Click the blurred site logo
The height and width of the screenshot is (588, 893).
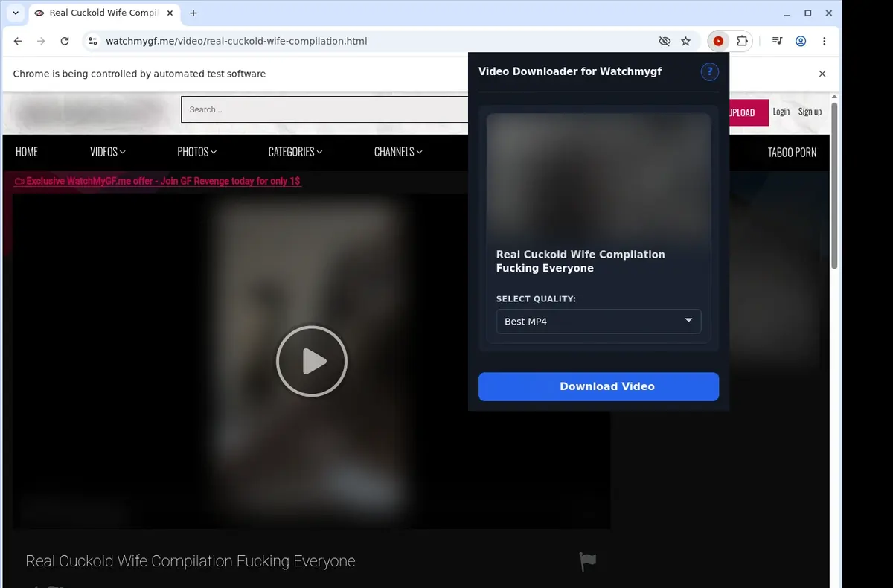91,112
